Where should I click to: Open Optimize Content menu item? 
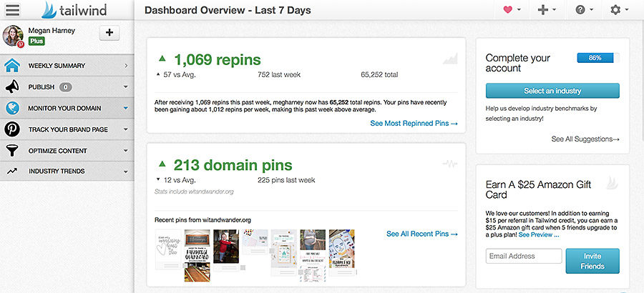coord(67,151)
